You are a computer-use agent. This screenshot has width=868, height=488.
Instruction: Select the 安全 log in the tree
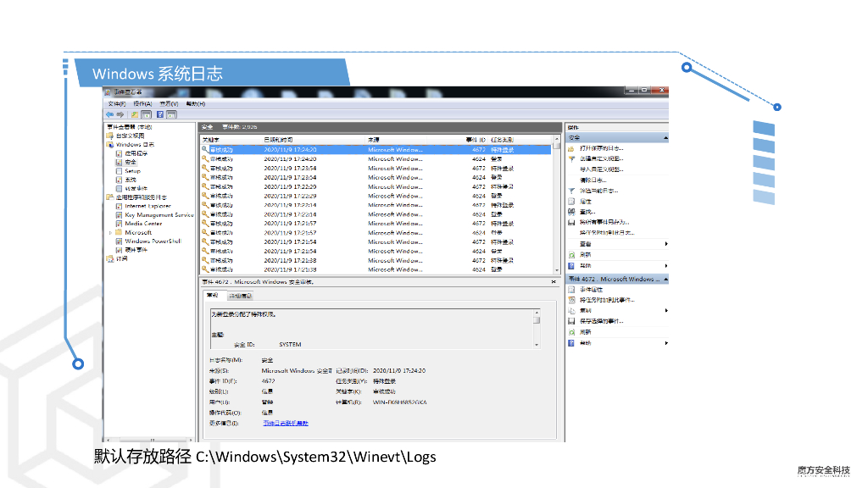click(x=131, y=162)
